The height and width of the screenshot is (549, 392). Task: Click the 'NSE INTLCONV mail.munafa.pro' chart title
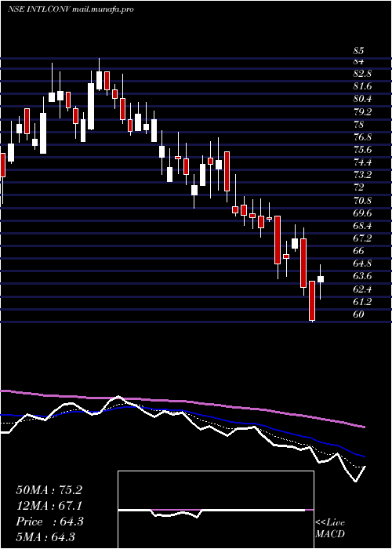point(70,9)
